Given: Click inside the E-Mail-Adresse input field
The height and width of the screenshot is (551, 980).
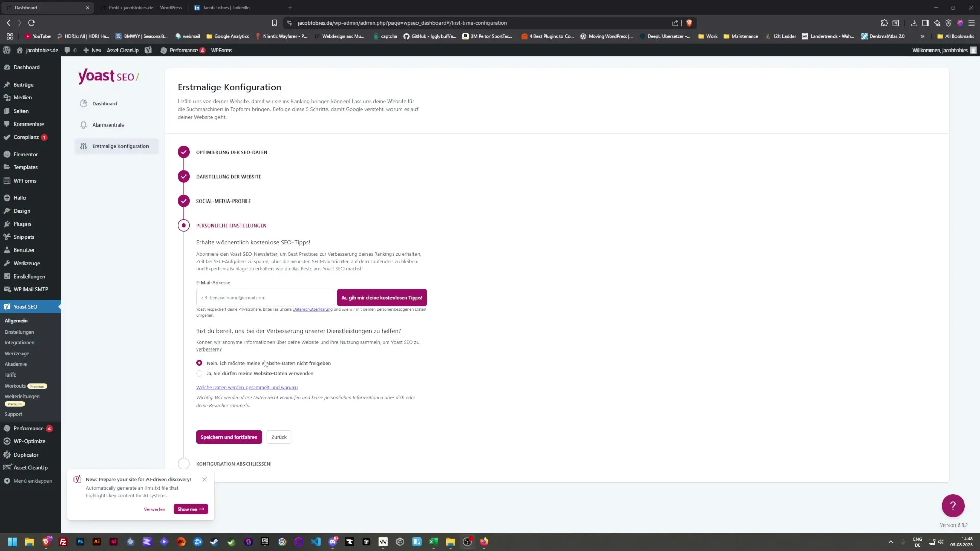Looking at the screenshot, I should pos(264,297).
